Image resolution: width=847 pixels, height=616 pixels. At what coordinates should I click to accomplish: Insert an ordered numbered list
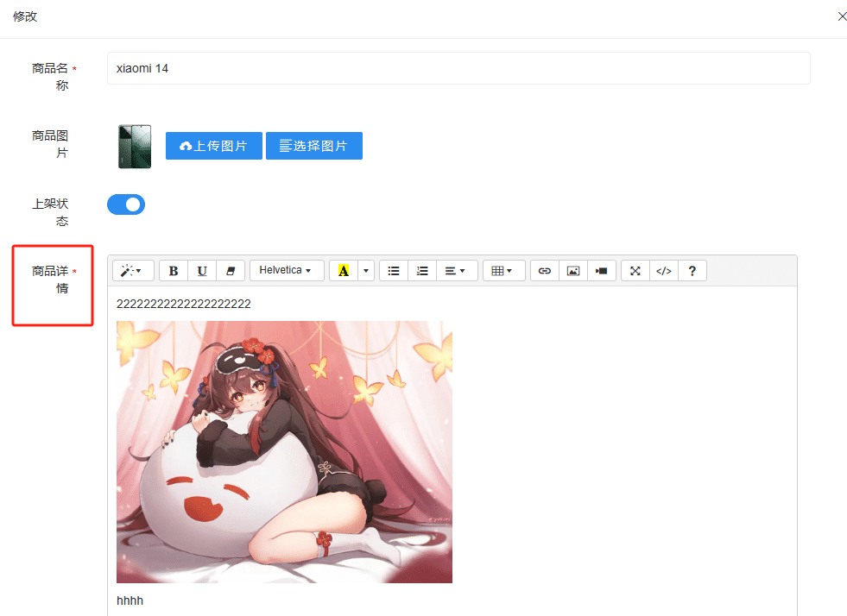pyautogui.click(x=422, y=271)
